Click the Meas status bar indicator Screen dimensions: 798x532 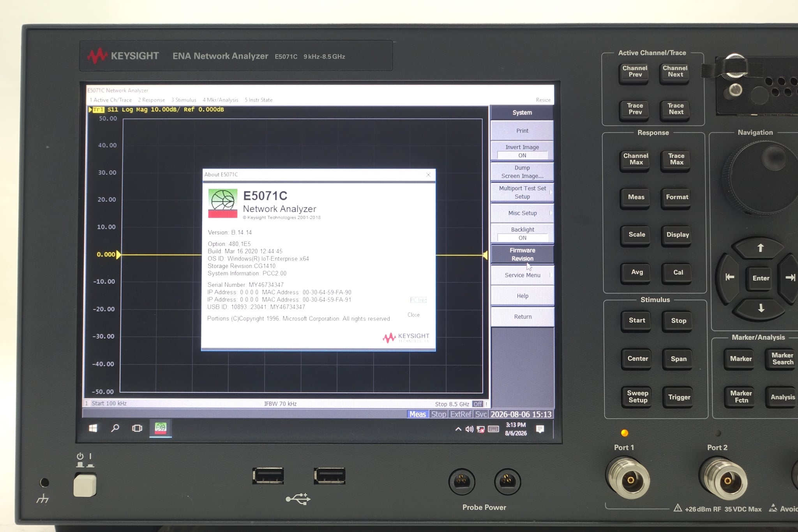pyautogui.click(x=418, y=414)
